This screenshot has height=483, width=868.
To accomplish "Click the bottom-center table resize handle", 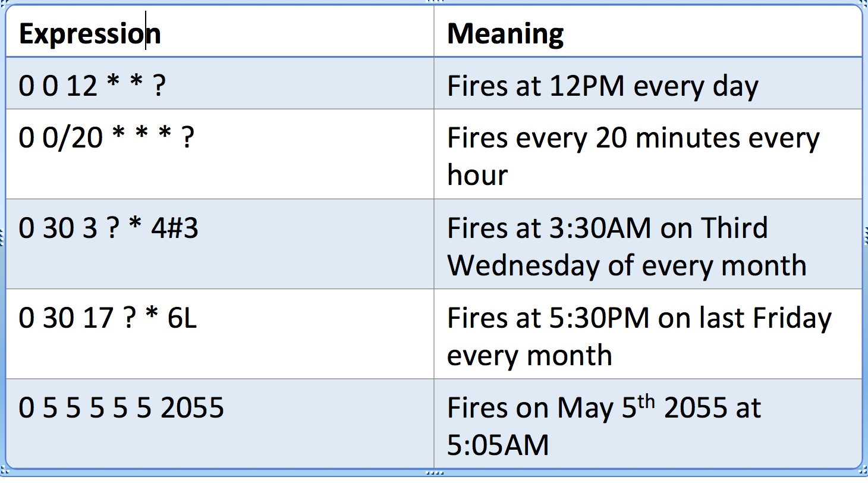I will (x=434, y=474).
